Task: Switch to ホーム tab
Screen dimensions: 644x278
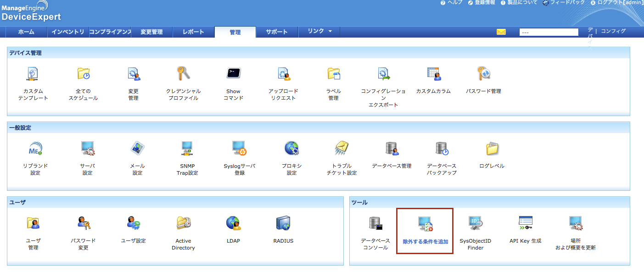Action: (26, 32)
